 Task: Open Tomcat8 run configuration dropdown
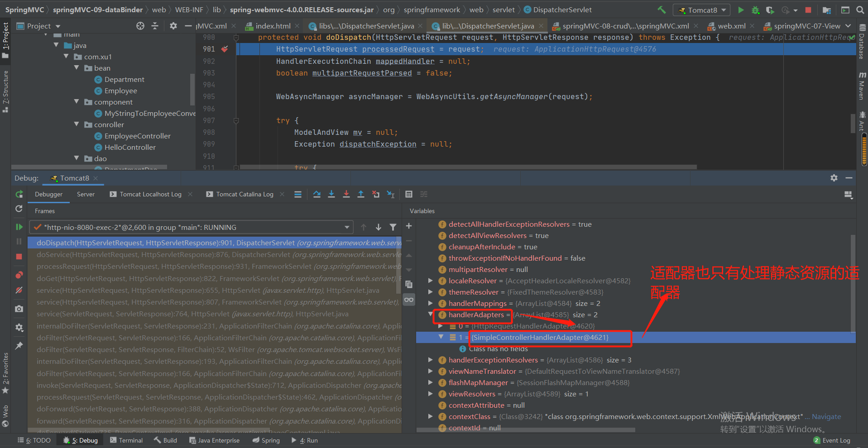click(702, 10)
